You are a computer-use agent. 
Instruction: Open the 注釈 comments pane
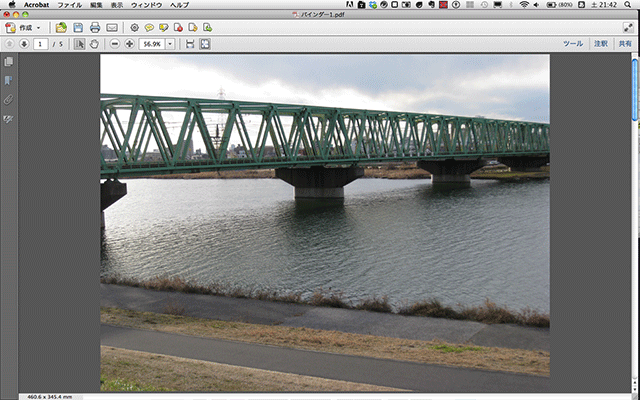point(600,44)
